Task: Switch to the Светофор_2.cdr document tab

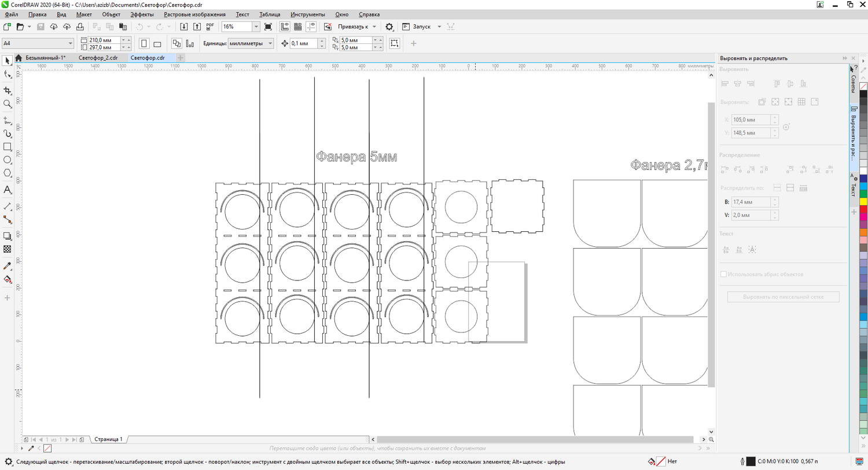Action: [x=98, y=58]
